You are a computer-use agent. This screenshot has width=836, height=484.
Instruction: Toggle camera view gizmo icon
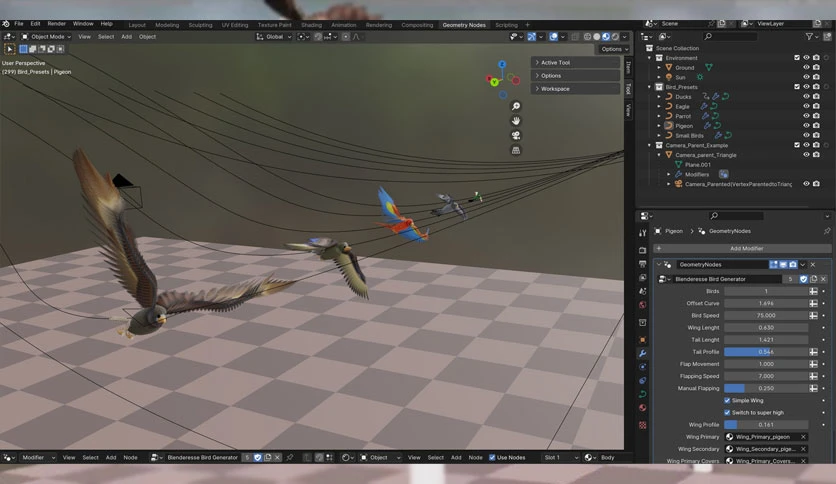pos(516,135)
